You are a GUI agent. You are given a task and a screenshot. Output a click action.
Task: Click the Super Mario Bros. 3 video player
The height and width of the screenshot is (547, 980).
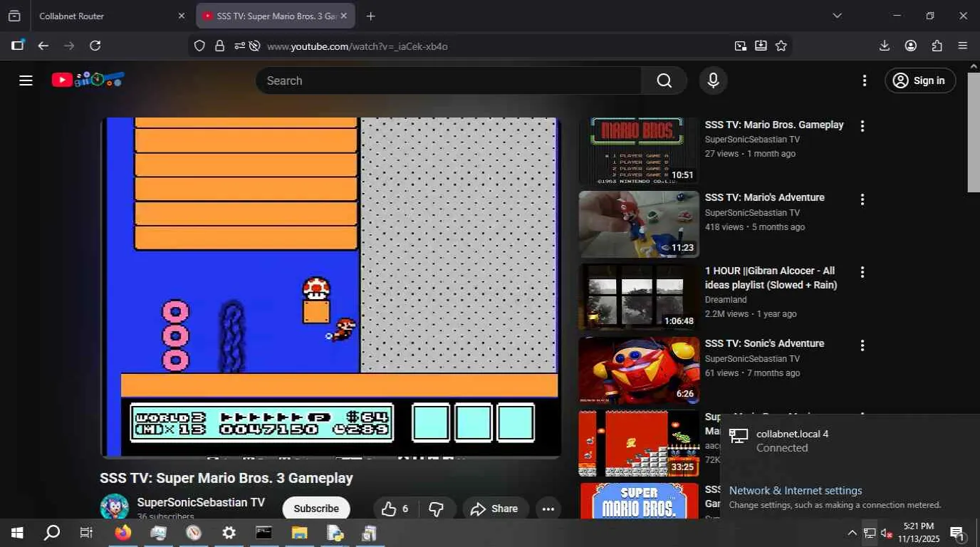point(330,287)
